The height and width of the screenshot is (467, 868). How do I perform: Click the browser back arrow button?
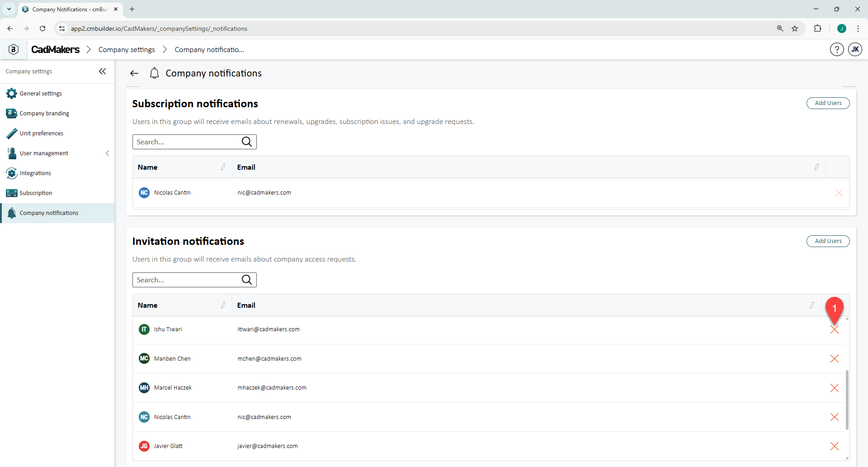(10, 29)
